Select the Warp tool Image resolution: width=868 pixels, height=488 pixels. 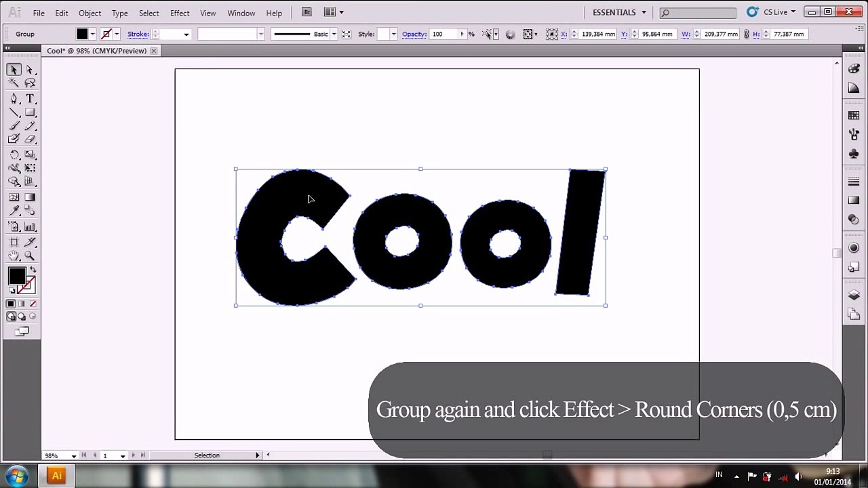click(14, 168)
